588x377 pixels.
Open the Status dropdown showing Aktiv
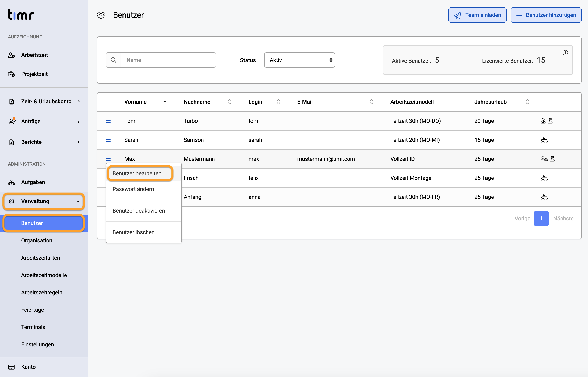coord(299,60)
